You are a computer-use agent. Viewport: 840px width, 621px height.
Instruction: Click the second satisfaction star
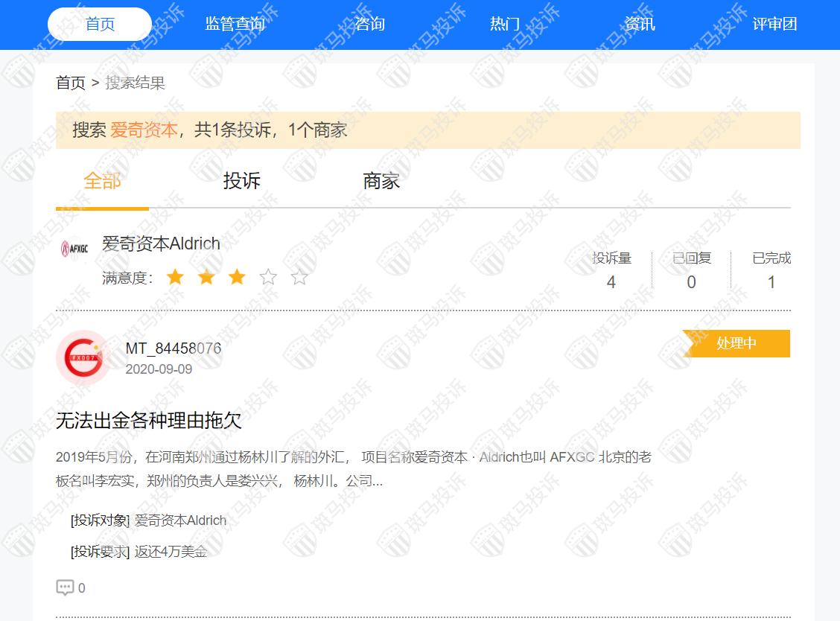tap(206, 278)
